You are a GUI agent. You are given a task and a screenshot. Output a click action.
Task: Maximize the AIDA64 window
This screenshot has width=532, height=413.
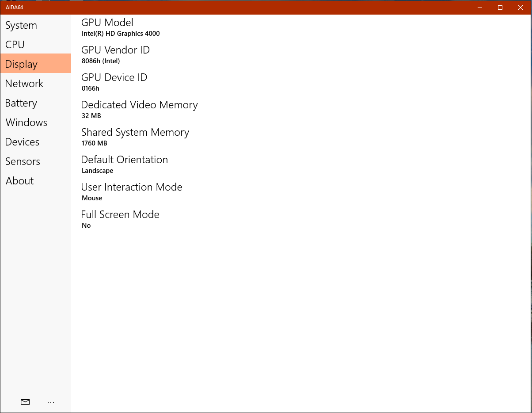tap(500, 8)
